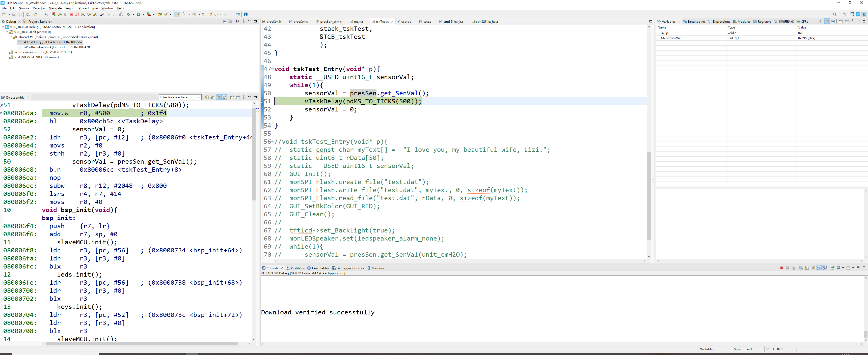Toggle Link with Active Debug Context in Disassembly

point(219,97)
